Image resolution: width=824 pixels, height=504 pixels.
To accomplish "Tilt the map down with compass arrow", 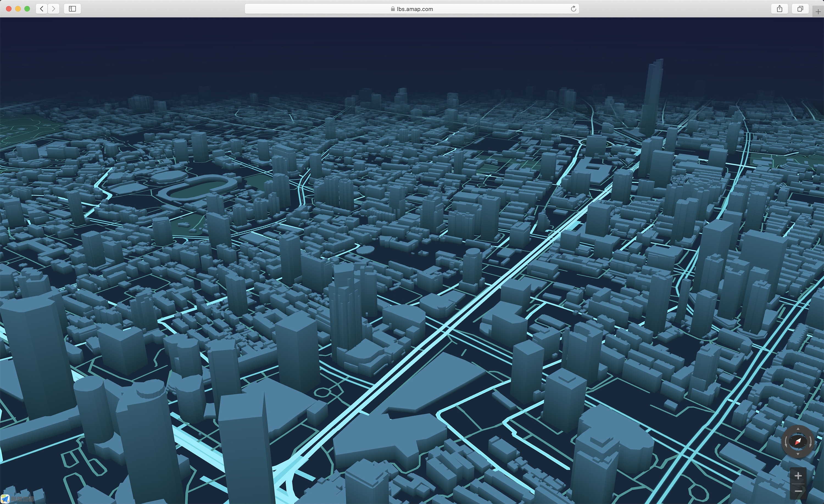I will pos(798,454).
